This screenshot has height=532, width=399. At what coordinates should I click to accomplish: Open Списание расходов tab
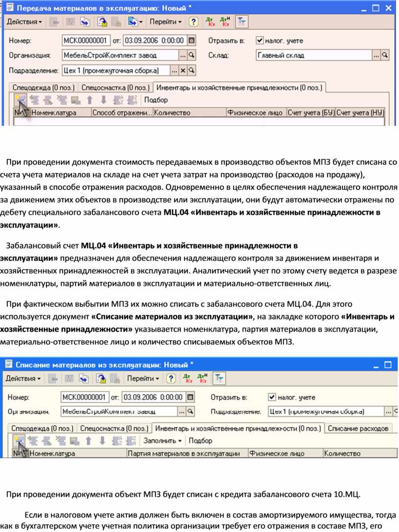[x=358, y=429]
